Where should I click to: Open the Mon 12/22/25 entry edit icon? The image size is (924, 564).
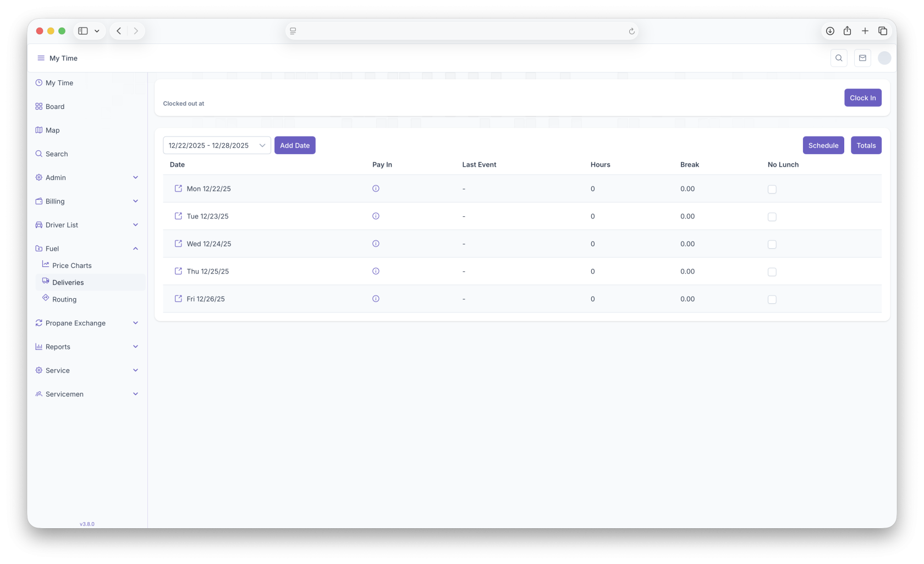178,189
